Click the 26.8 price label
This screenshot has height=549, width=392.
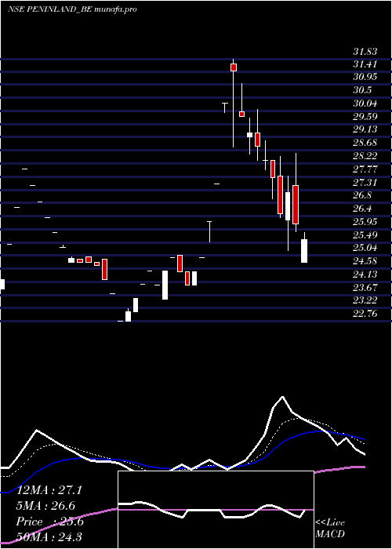point(362,195)
